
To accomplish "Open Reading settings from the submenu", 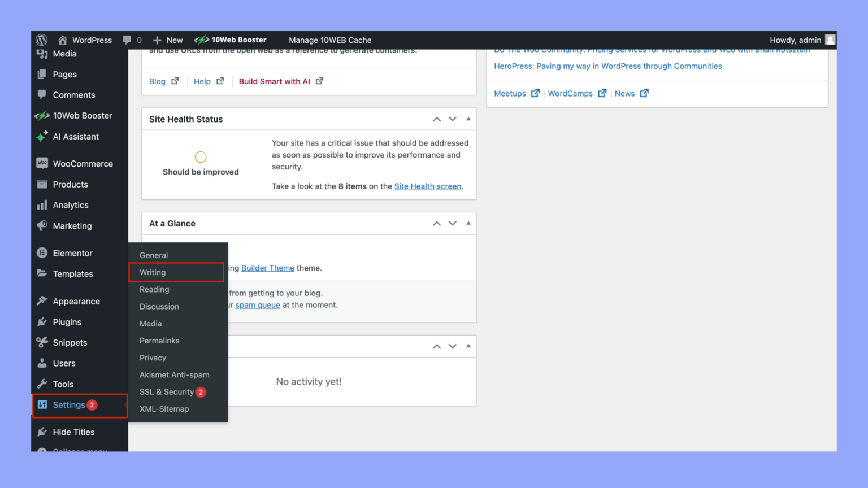I will click(x=154, y=289).
